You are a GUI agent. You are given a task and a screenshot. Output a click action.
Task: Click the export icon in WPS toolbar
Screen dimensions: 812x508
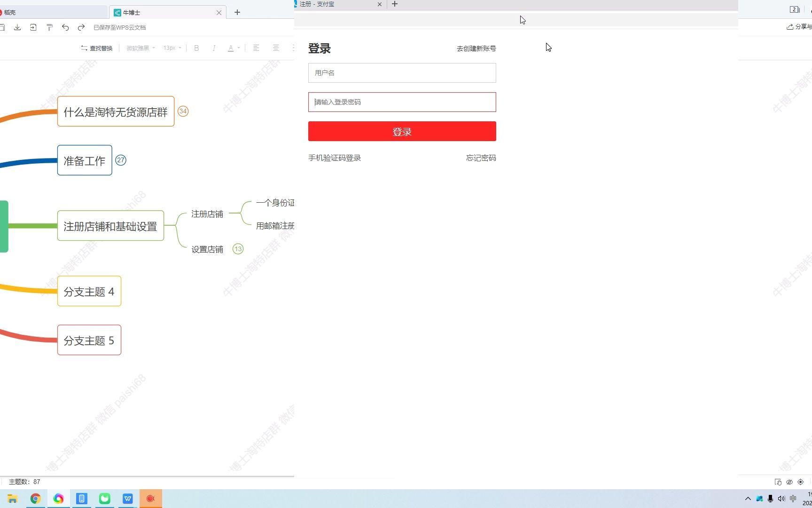[33, 27]
